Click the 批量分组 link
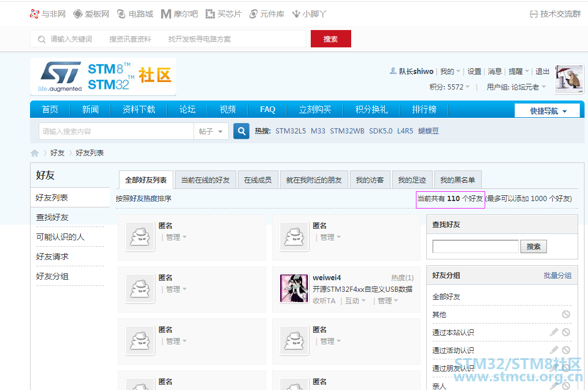This screenshot has height=390, width=588. pyautogui.click(x=557, y=275)
